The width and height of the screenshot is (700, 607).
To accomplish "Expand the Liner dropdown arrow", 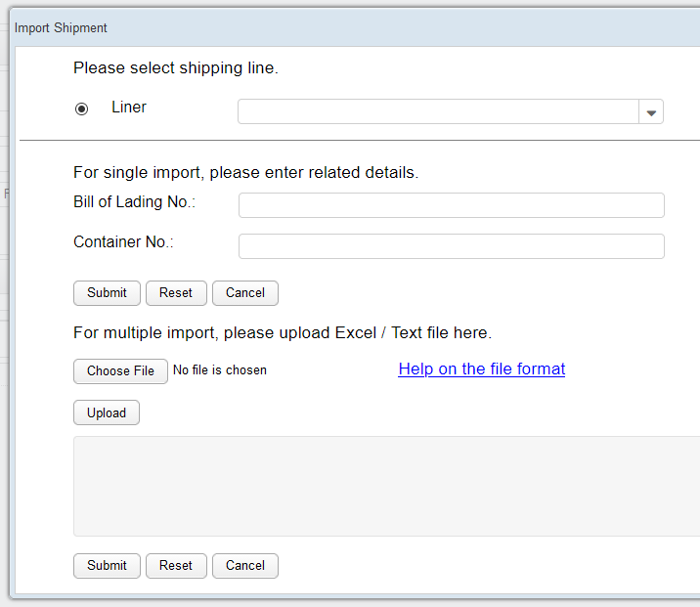I will (651, 112).
